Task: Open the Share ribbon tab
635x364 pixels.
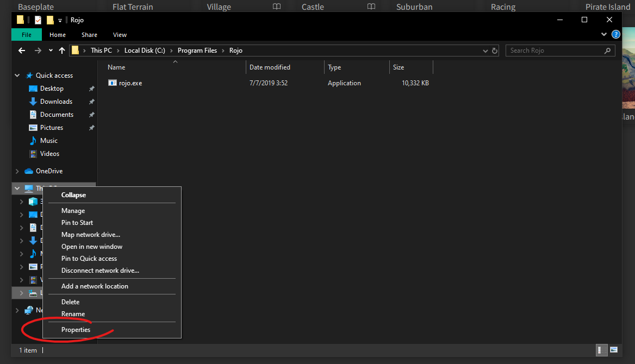Action: pos(89,35)
